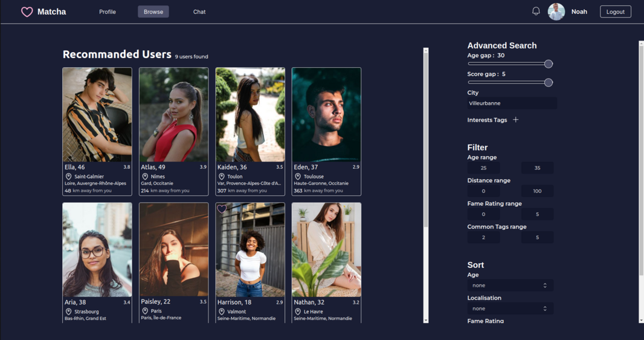Open the notifications bell
Screen dimensions: 644x340
(536, 11)
